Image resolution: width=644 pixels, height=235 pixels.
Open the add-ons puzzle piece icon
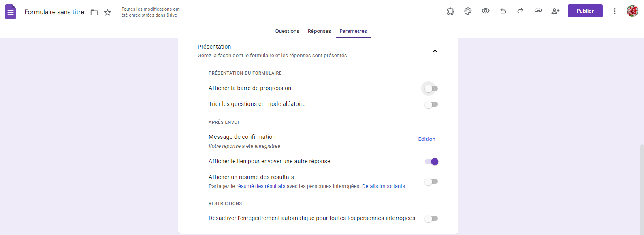click(x=450, y=11)
